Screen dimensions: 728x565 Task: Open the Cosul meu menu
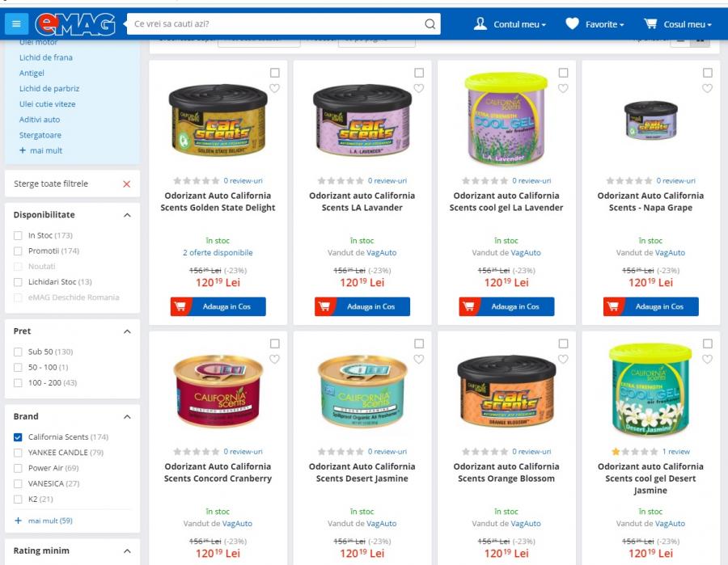point(677,24)
